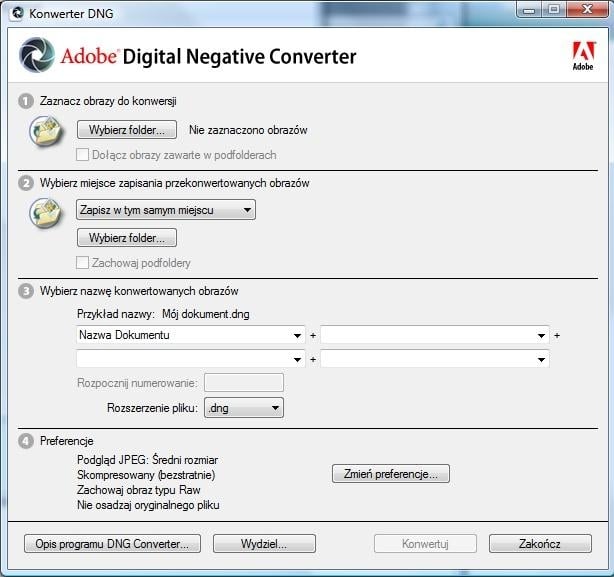Open the third name part dropdown, bottom left

pos(190,359)
